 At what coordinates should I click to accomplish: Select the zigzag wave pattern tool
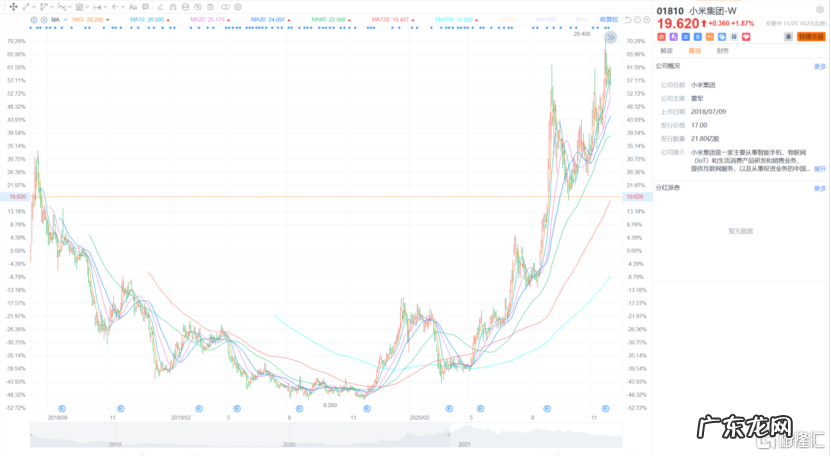pyautogui.click(x=61, y=7)
